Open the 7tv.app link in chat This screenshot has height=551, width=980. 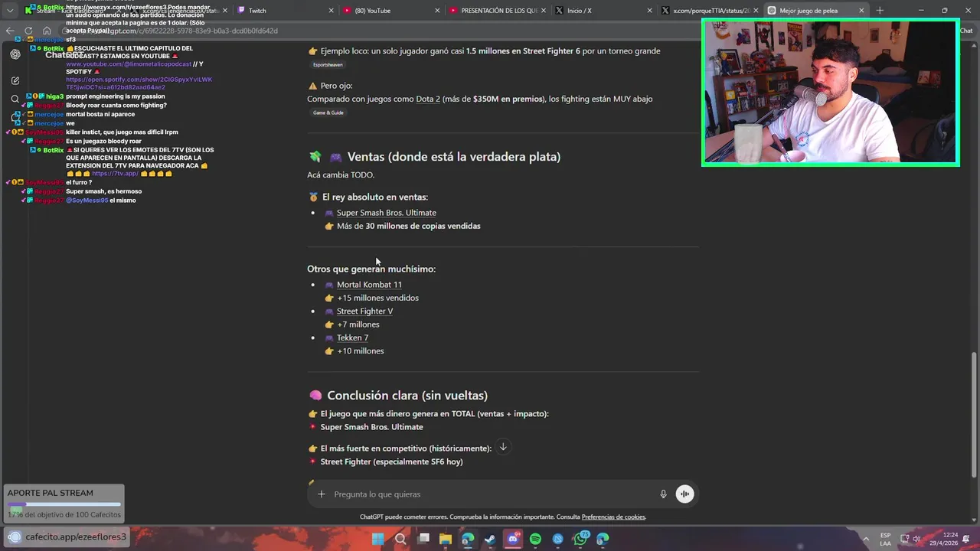115,174
